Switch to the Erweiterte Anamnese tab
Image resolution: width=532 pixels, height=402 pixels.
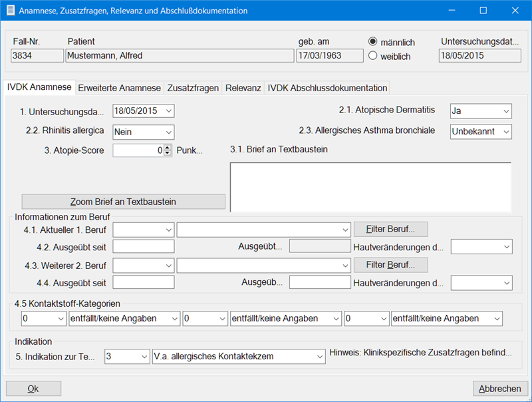[x=119, y=88]
